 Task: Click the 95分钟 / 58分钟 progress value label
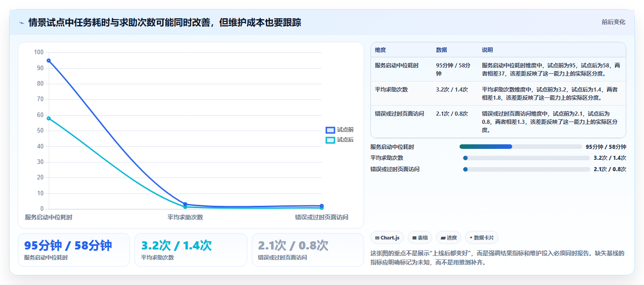coord(606,147)
